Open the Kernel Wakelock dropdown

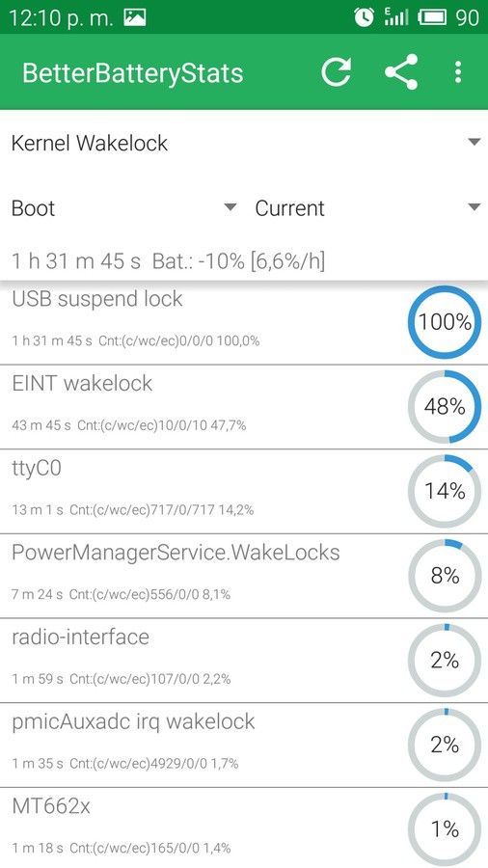pyautogui.click(x=244, y=143)
